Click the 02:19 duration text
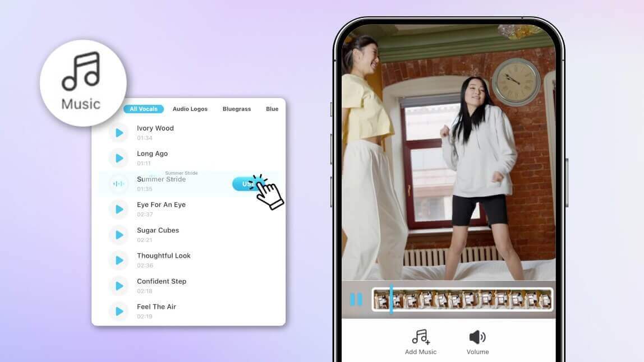The image size is (644, 362). [x=145, y=317]
